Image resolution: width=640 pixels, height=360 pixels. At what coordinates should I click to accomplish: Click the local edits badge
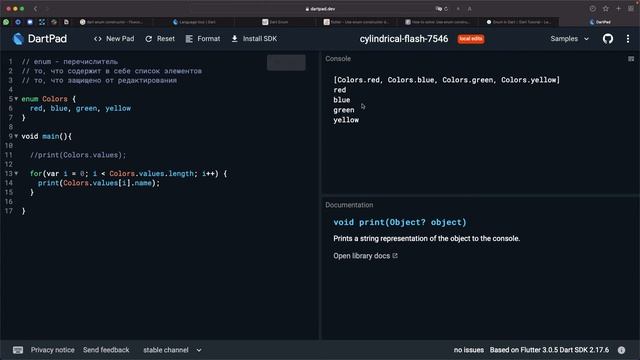point(471,39)
